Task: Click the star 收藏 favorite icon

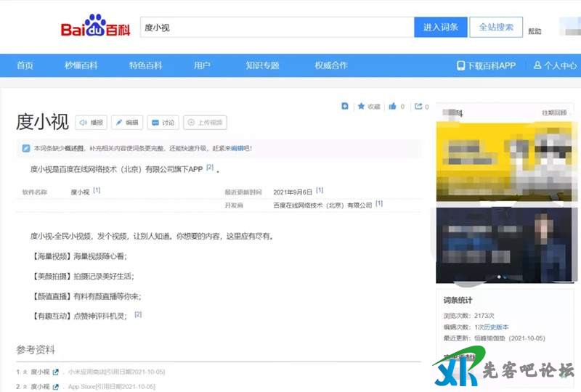Action: pyautogui.click(x=362, y=107)
